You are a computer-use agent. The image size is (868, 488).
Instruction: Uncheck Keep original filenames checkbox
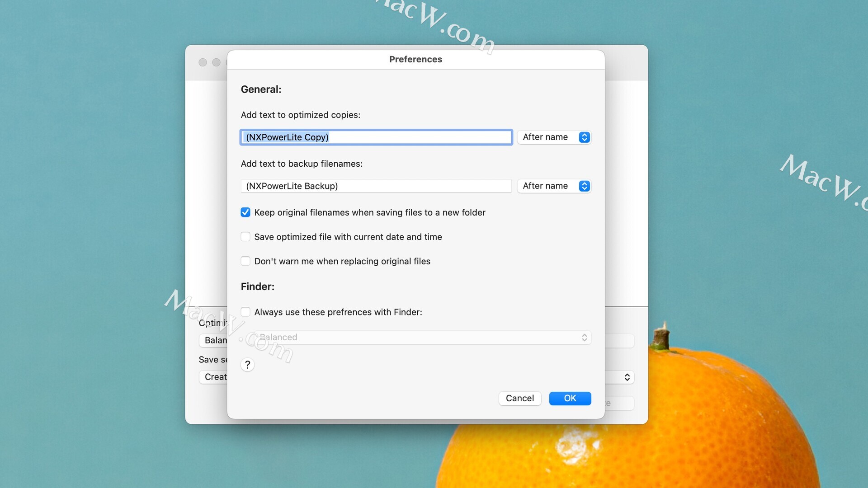coord(245,212)
